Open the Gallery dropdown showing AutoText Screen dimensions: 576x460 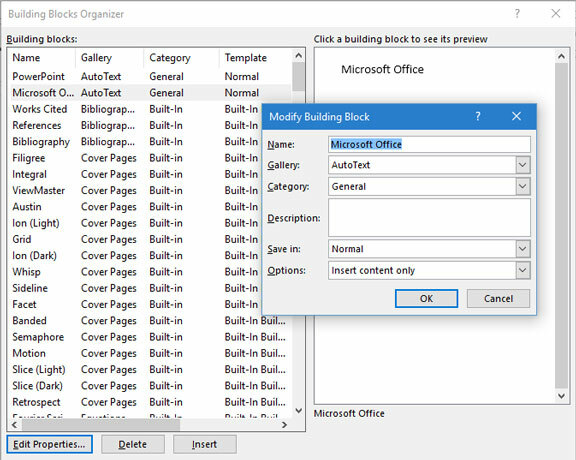(522, 165)
